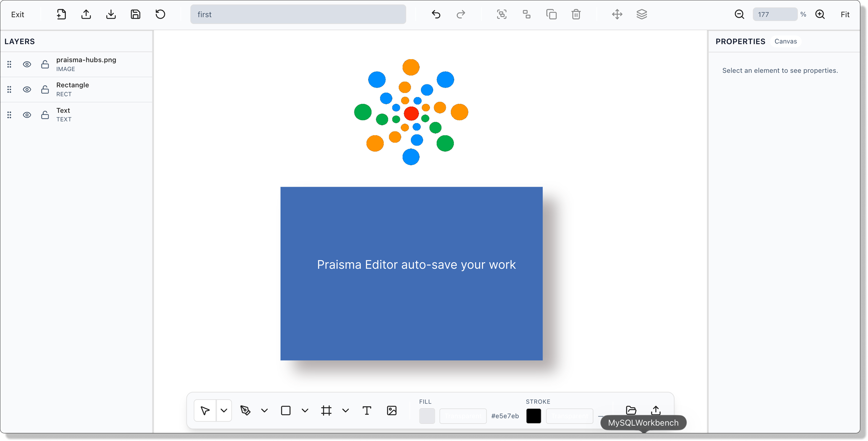This screenshot has height=441, width=868.
Task: Open the Layers stack panel icon
Action: [642, 14]
